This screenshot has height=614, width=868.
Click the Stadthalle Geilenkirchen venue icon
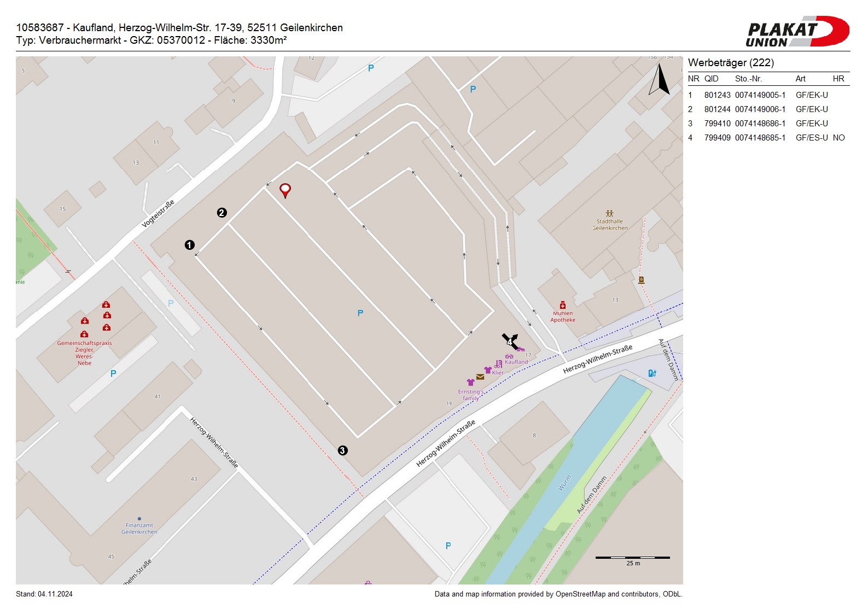[609, 213]
